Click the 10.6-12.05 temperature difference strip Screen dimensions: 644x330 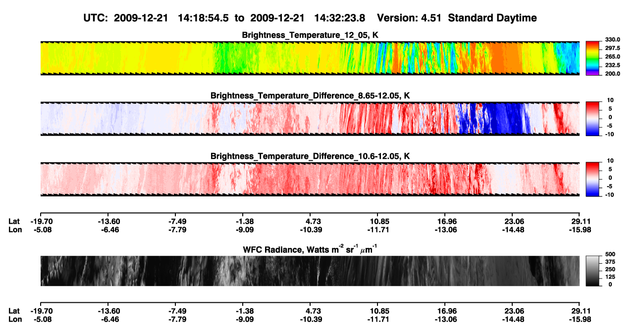click(310, 179)
